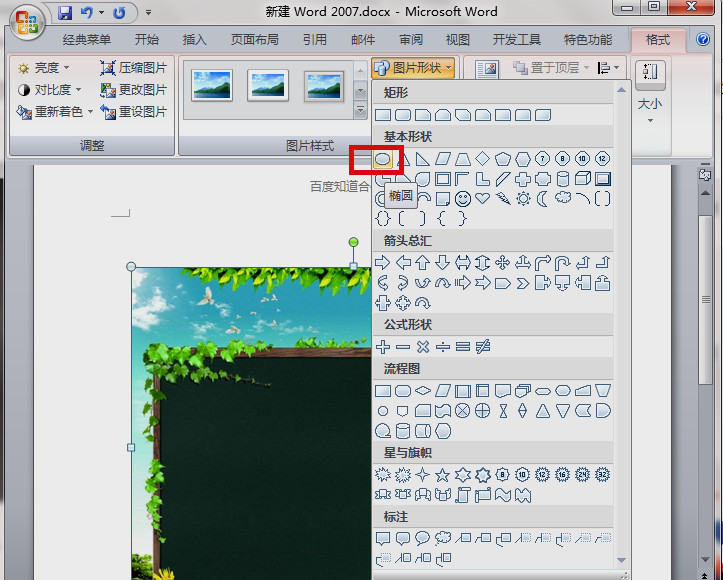The width and height of the screenshot is (723, 580).
Task: Click the Save icon in quick access toolbar
Action: click(65, 12)
